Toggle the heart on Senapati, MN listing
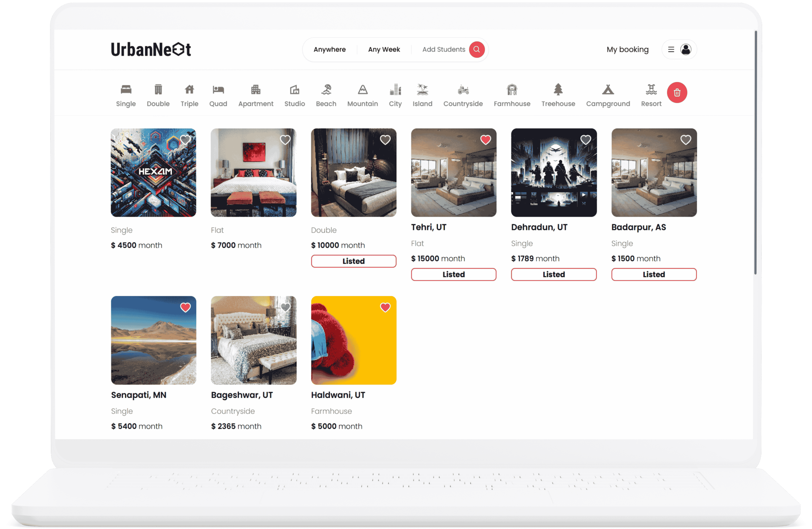Image resolution: width=812 pixels, height=529 pixels. (x=185, y=307)
